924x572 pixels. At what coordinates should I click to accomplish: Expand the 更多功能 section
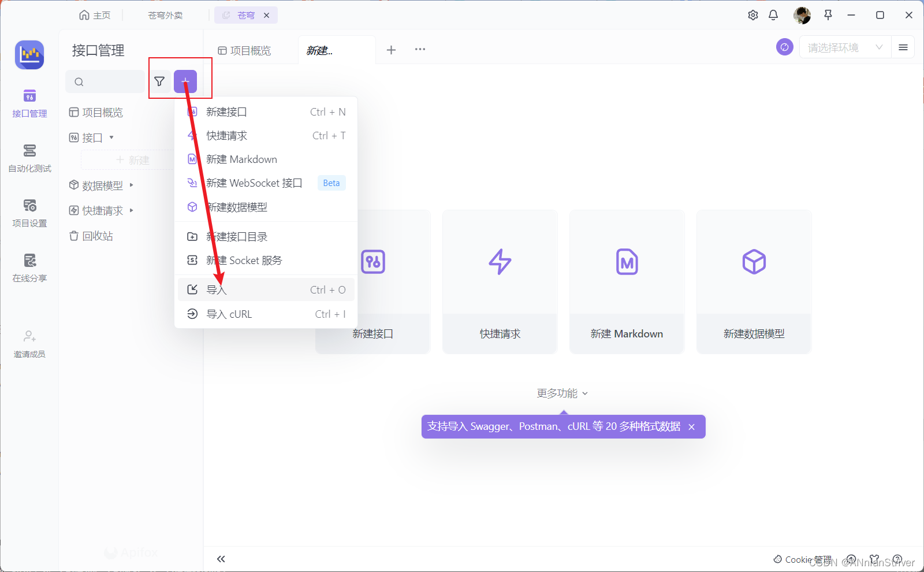click(x=562, y=393)
